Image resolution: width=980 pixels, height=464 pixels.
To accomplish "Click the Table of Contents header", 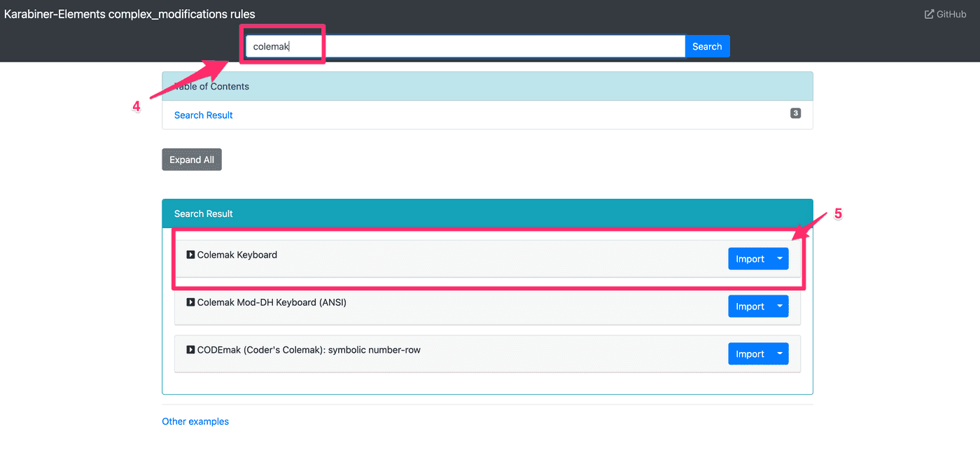I will pyautogui.click(x=487, y=86).
